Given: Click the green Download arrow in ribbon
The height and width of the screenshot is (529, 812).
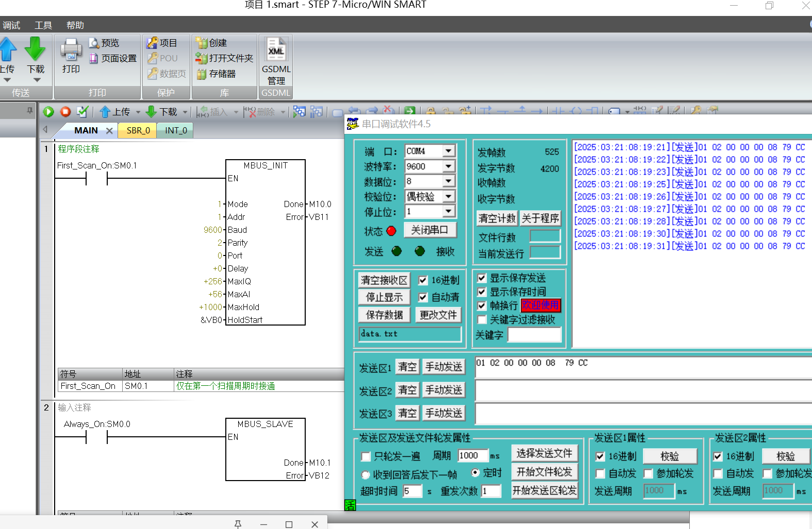Looking at the screenshot, I should point(35,50).
